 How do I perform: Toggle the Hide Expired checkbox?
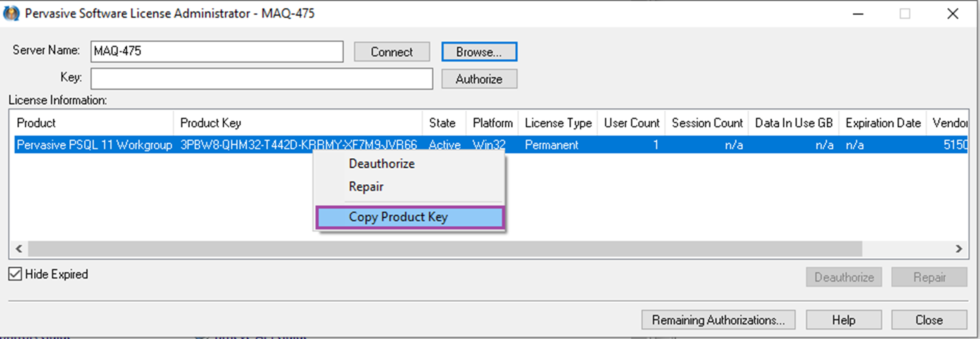15,274
